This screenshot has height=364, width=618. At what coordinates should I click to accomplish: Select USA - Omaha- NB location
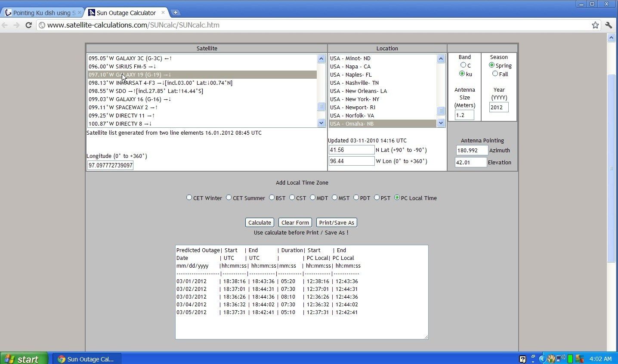(x=383, y=123)
